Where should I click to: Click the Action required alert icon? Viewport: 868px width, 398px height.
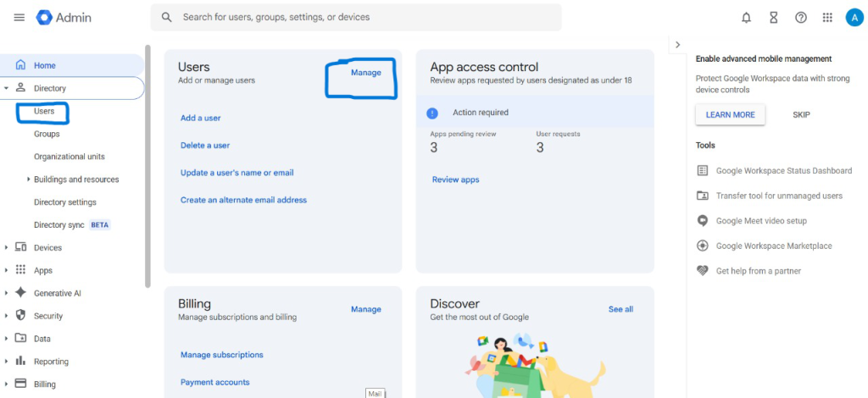point(432,113)
